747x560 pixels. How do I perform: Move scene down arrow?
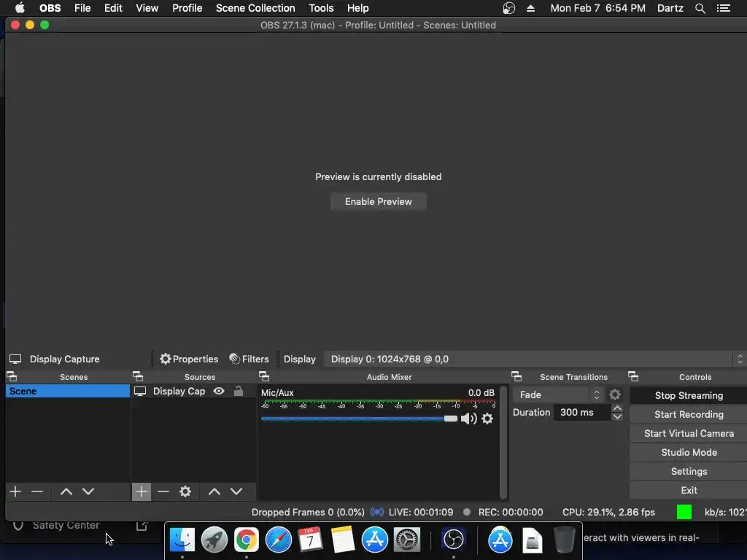coord(88,491)
